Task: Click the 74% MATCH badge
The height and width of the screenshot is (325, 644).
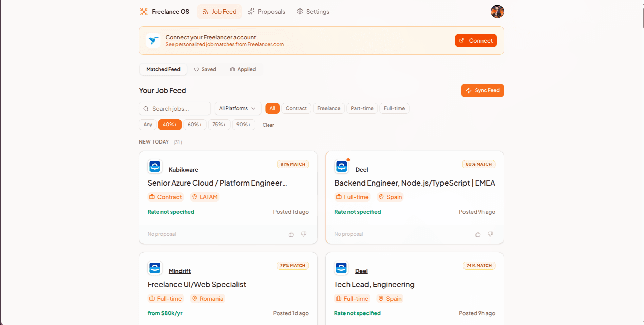Action: pyautogui.click(x=479, y=266)
